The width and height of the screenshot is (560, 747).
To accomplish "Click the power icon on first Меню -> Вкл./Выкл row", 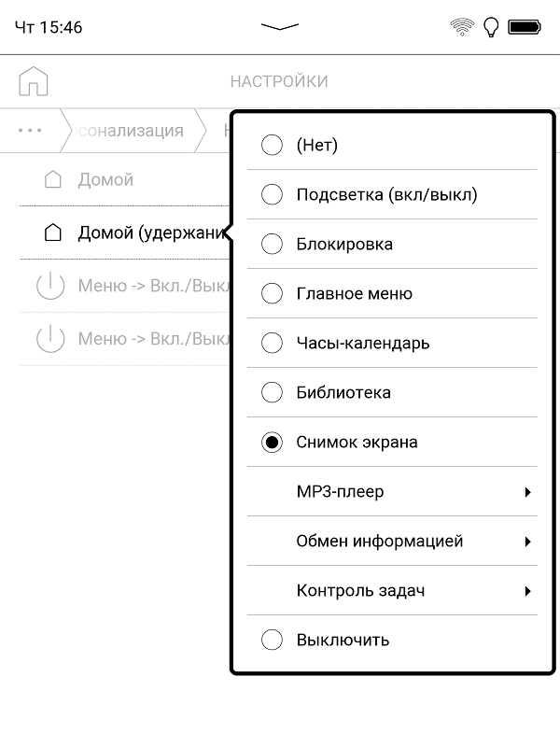I will [x=50, y=286].
